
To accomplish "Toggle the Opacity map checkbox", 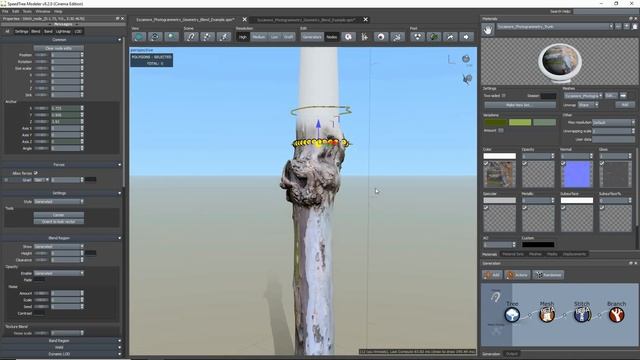I will 524,163.
